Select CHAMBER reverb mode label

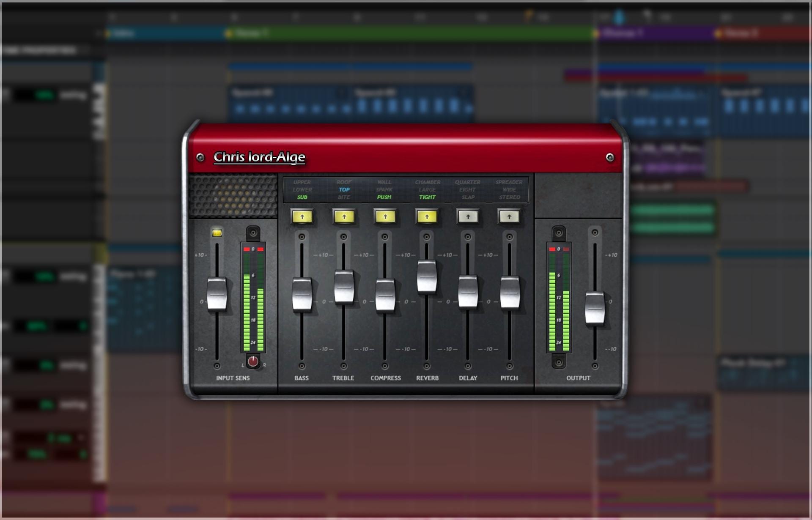pos(428,182)
